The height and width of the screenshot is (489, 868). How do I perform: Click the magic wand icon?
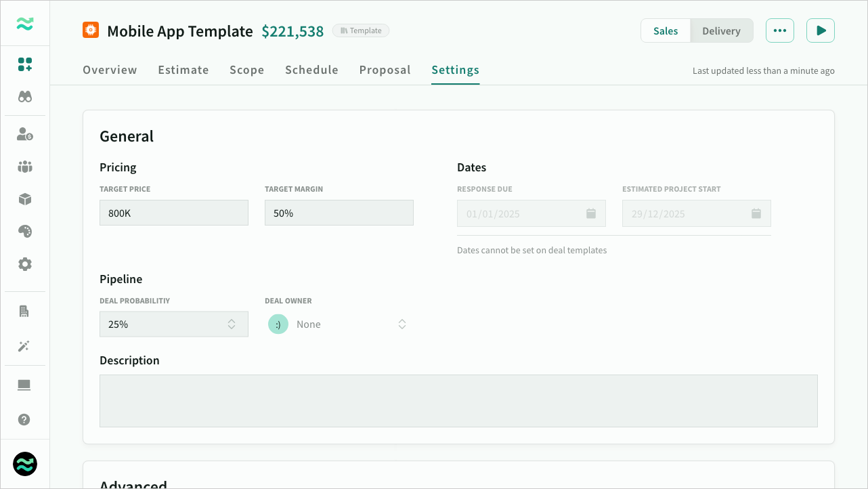pos(24,346)
